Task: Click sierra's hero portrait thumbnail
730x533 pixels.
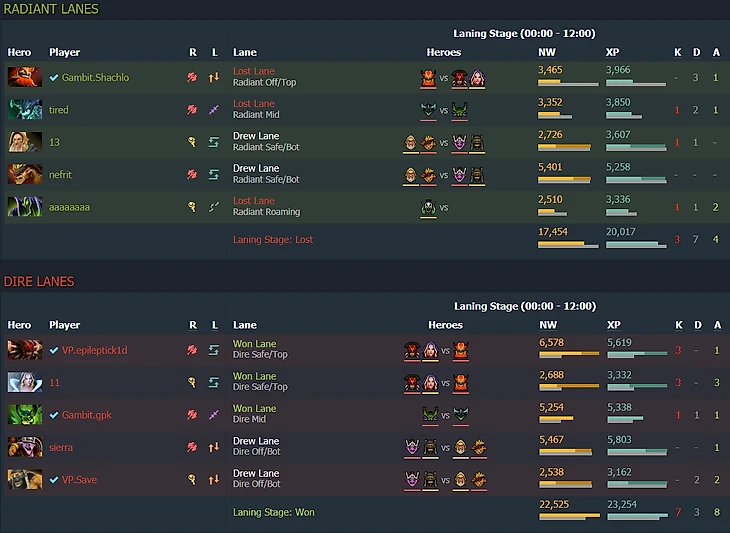Action: tap(24, 447)
